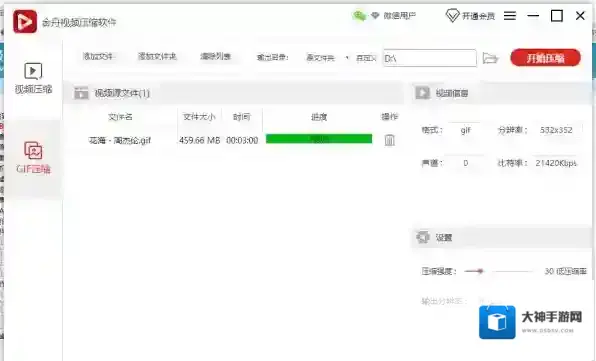Click file size value 459.66 MB
The image size is (596, 361).
coord(200,140)
